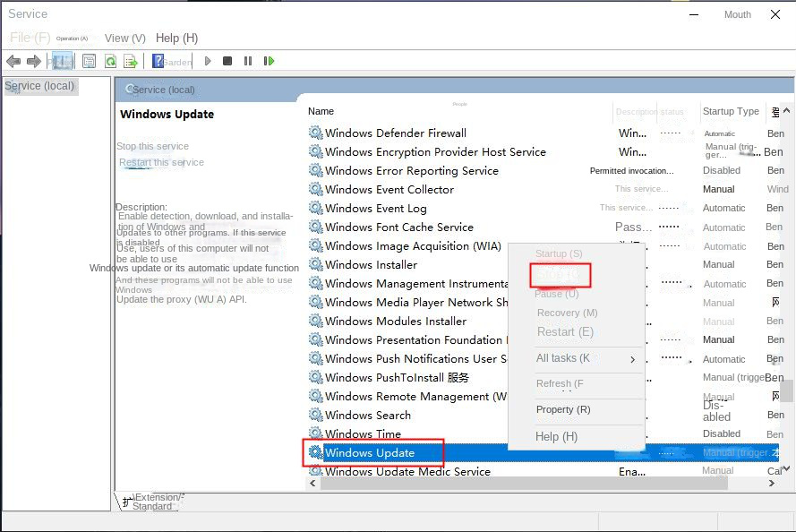Image resolution: width=796 pixels, height=532 pixels.
Task: Switch to the Standard tab
Action: point(152,506)
